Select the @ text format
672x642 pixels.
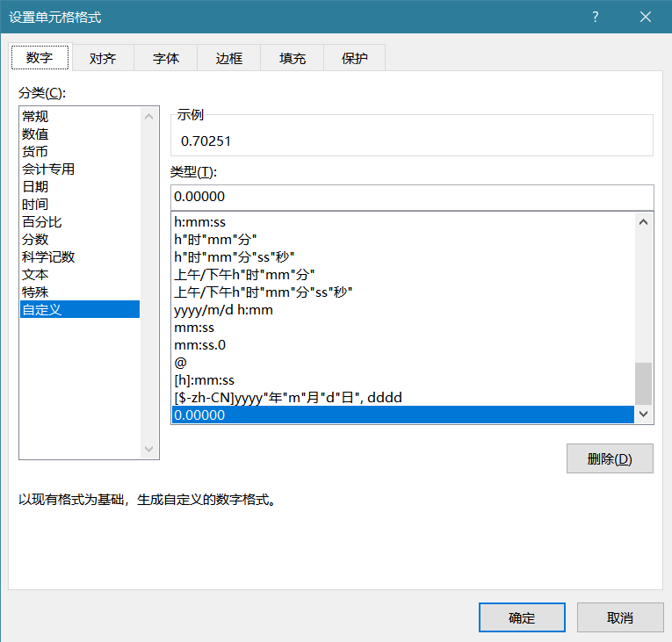pyautogui.click(x=403, y=363)
